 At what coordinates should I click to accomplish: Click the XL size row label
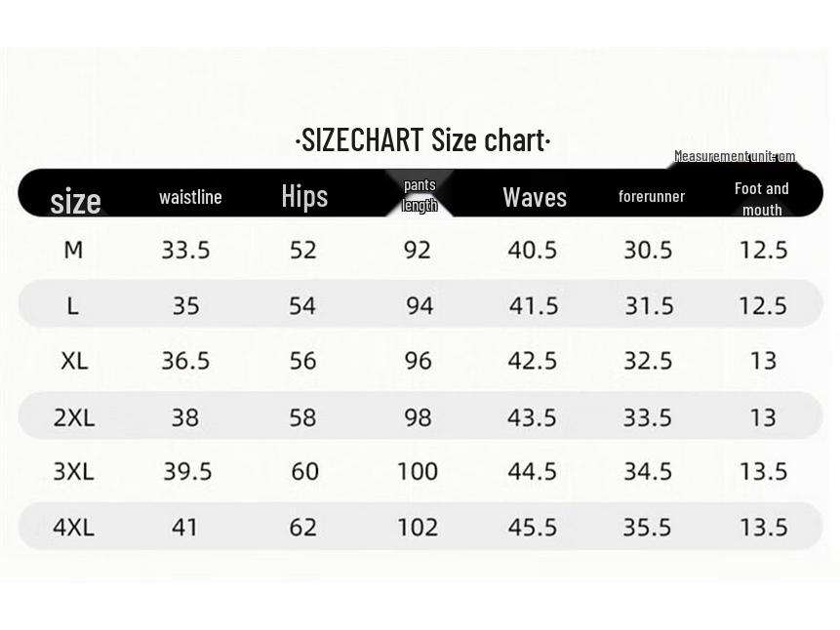(74, 360)
